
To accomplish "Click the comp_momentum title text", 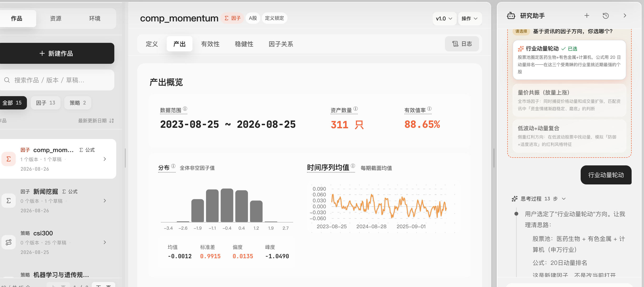I will tap(179, 18).
